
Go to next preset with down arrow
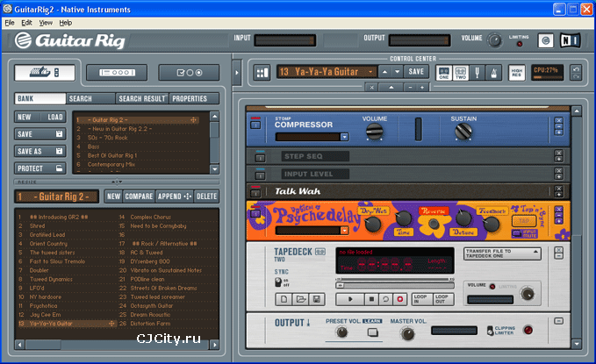click(398, 71)
